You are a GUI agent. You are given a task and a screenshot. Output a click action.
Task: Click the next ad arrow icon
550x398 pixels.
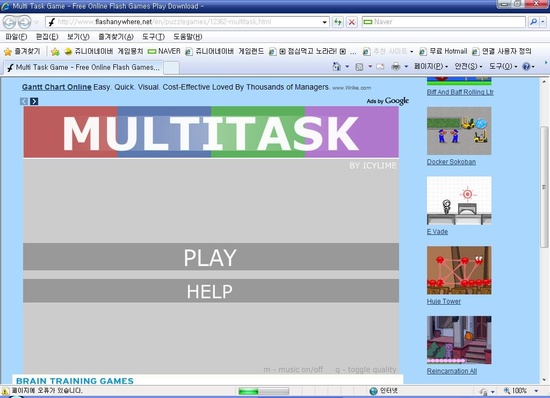coord(34,101)
